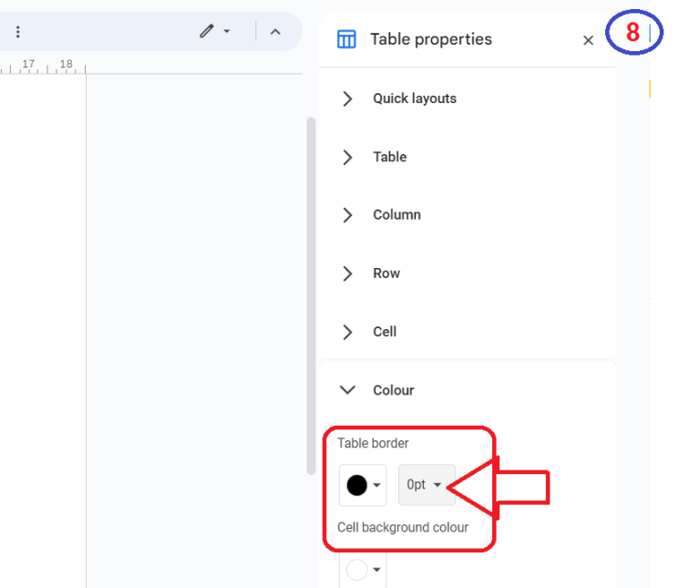700x588 pixels.
Task: Close the Table properties panel
Action: click(x=589, y=41)
